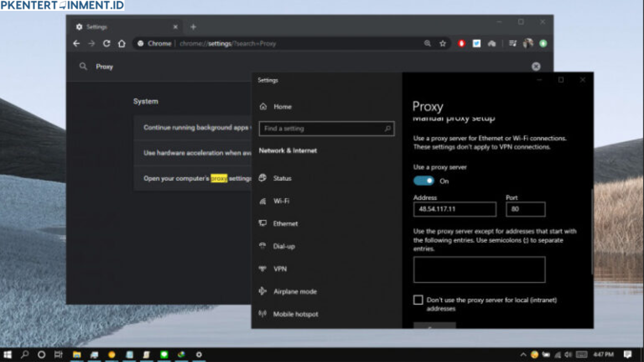The width and height of the screenshot is (644, 362).
Task: Click the search magnifier beside Proxy in Chrome settings
Action: pos(83,66)
